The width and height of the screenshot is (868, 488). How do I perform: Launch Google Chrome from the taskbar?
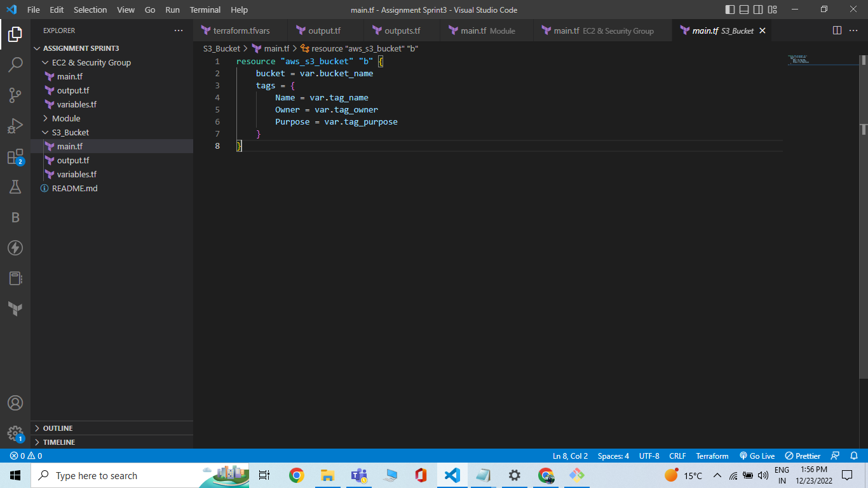click(x=296, y=475)
